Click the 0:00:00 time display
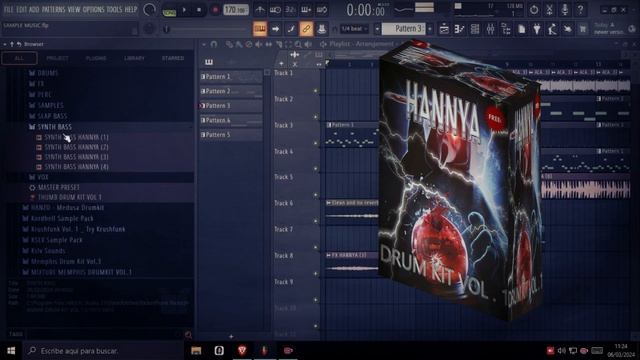Viewport: 640px width, 360px height. [366, 10]
